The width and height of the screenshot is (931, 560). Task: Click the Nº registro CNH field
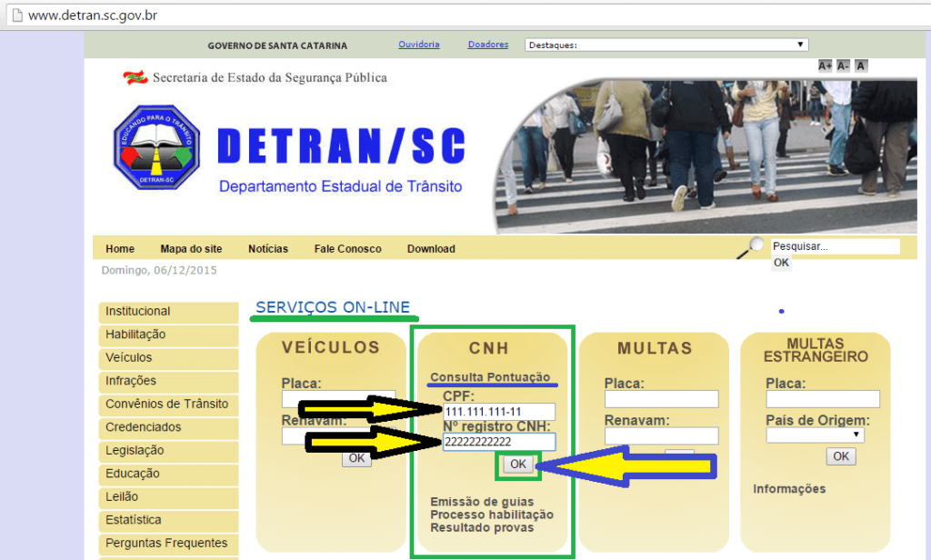[x=499, y=442]
